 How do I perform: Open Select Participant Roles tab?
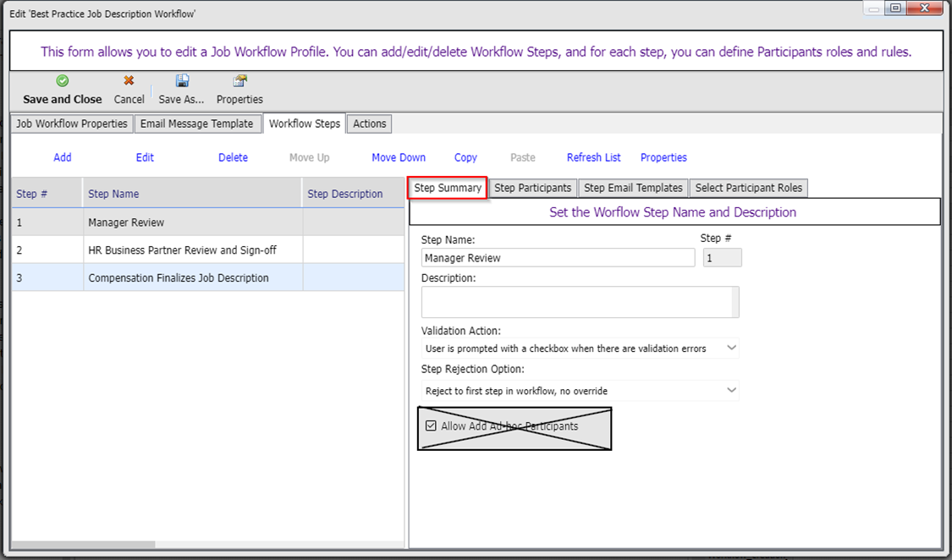[748, 188]
